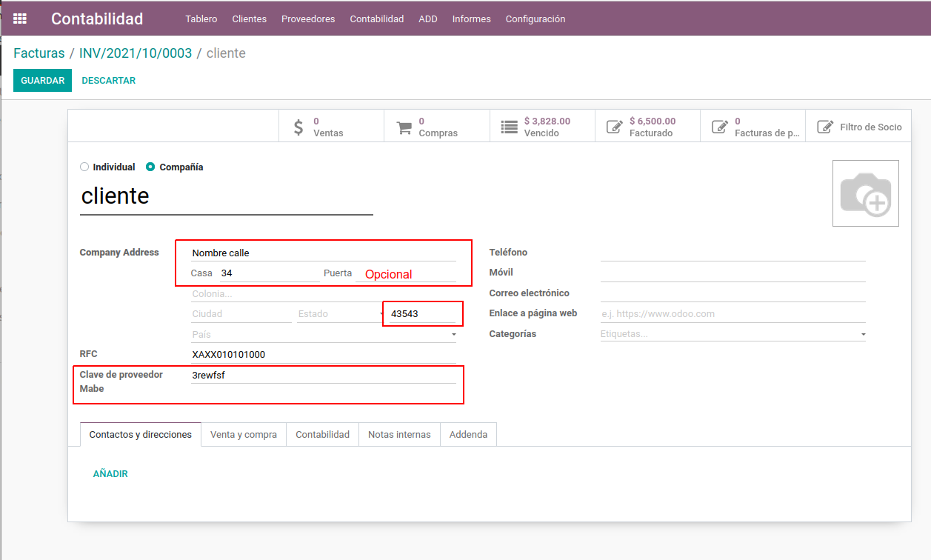Open the apps grid menu icon
The image size is (931, 560).
(x=20, y=19)
